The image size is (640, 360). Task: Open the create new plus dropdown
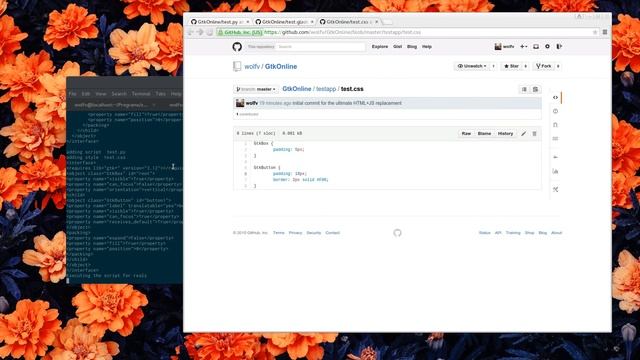[x=523, y=47]
